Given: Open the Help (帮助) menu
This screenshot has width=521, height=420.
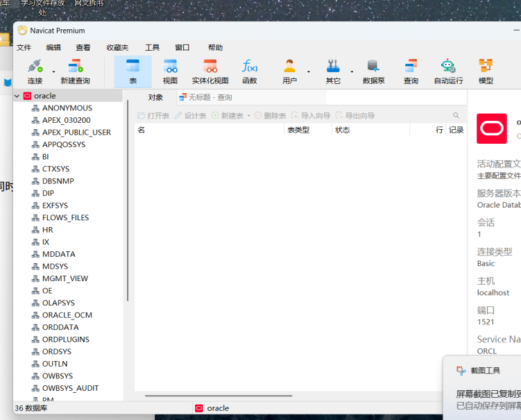Looking at the screenshot, I should click(x=215, y=47).
